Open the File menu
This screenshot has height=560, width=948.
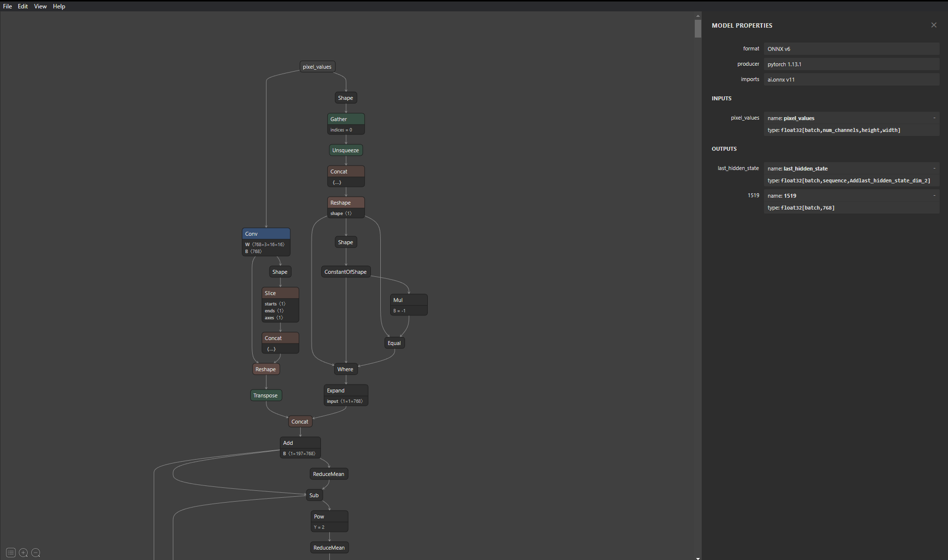(x=7, y=6)
